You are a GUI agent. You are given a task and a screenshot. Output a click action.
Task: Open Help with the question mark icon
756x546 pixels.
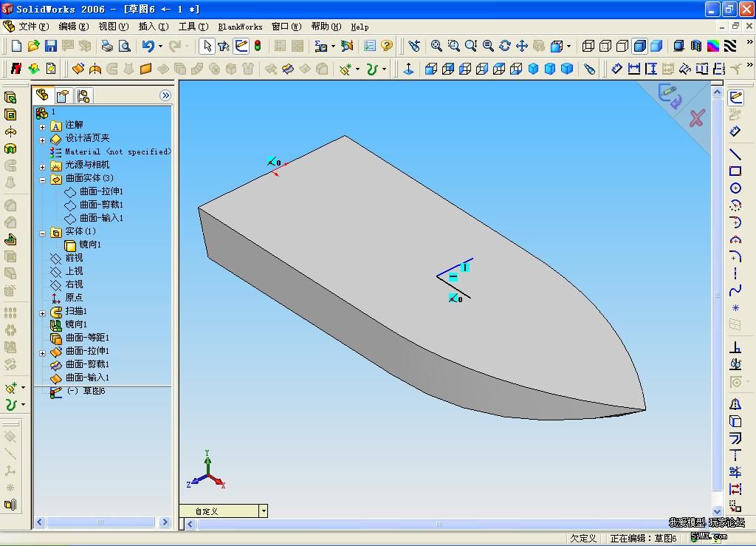(386, 46)
